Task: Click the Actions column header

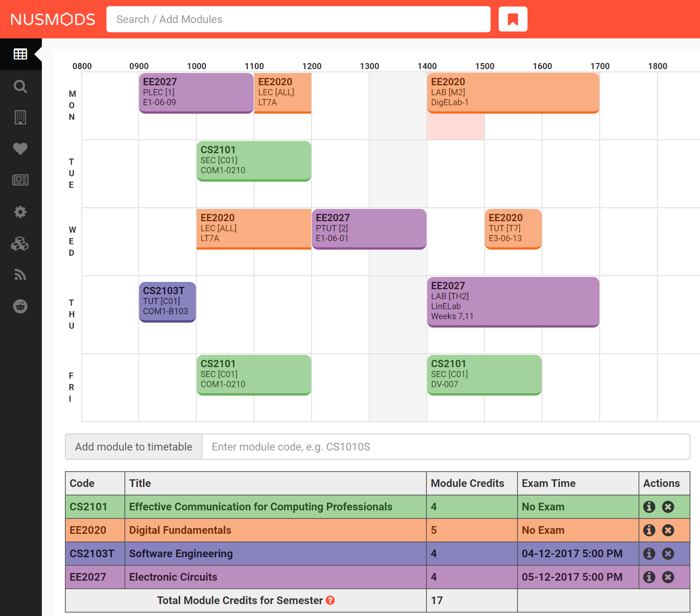Action: point(662,483)
